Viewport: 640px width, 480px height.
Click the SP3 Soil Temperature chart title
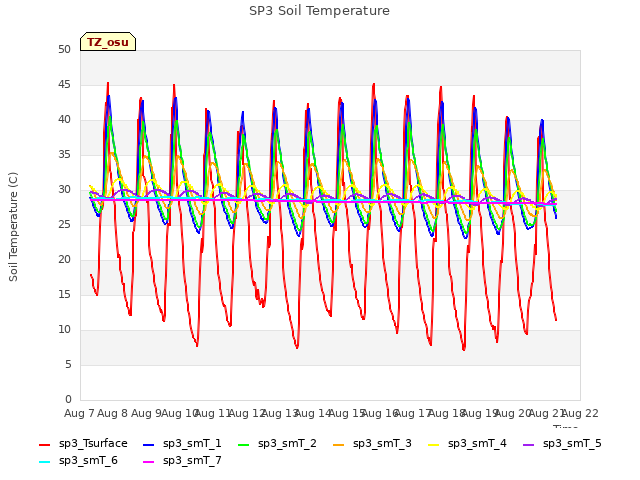click(x=319, y=11)
